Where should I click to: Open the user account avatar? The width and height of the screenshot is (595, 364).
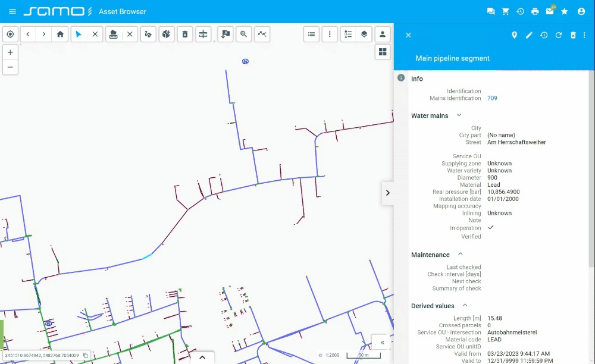click(x=581, y=11)
